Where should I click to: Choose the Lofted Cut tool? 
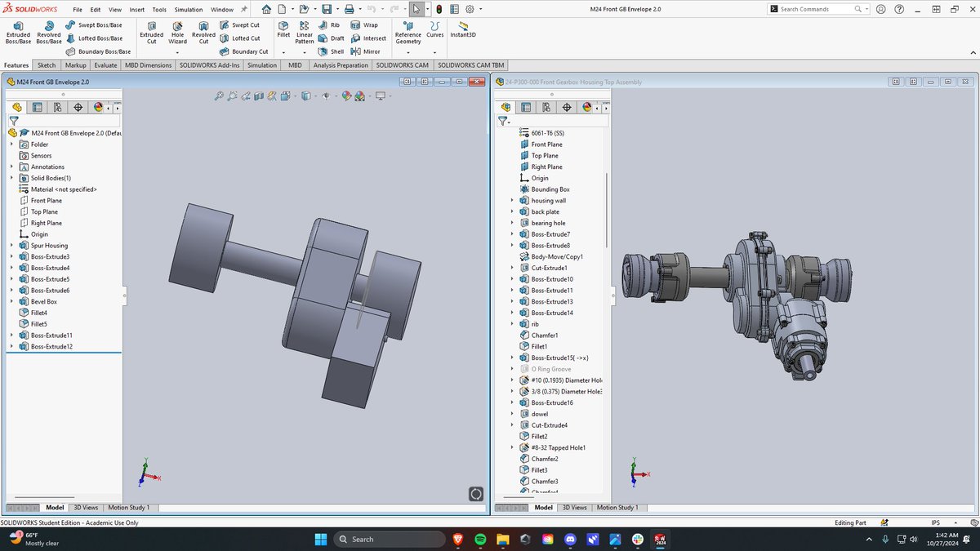click(240, 38)
